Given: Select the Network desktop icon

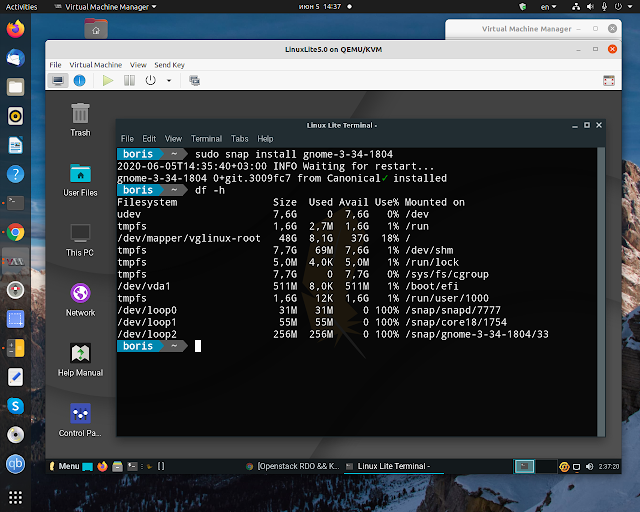Looking at the screenshot, I should [80, 300].
